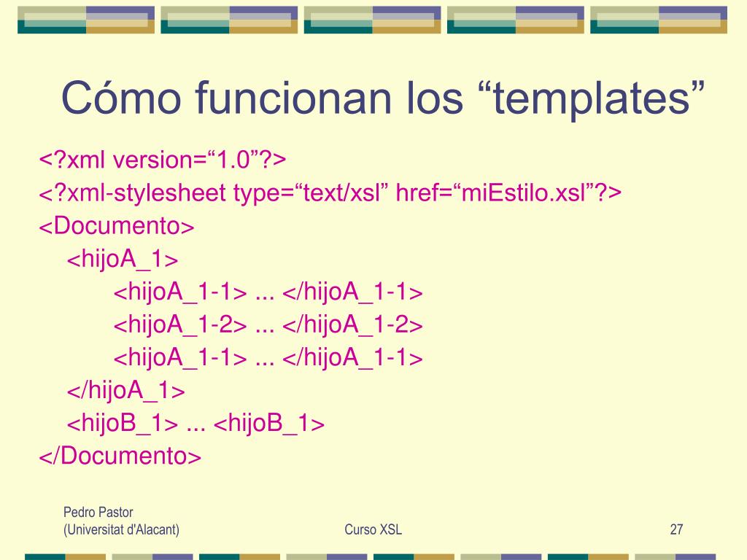Click the xml-stylesheet line with href miEstilo.xsl
747x560 pixels.
[330, 192]
